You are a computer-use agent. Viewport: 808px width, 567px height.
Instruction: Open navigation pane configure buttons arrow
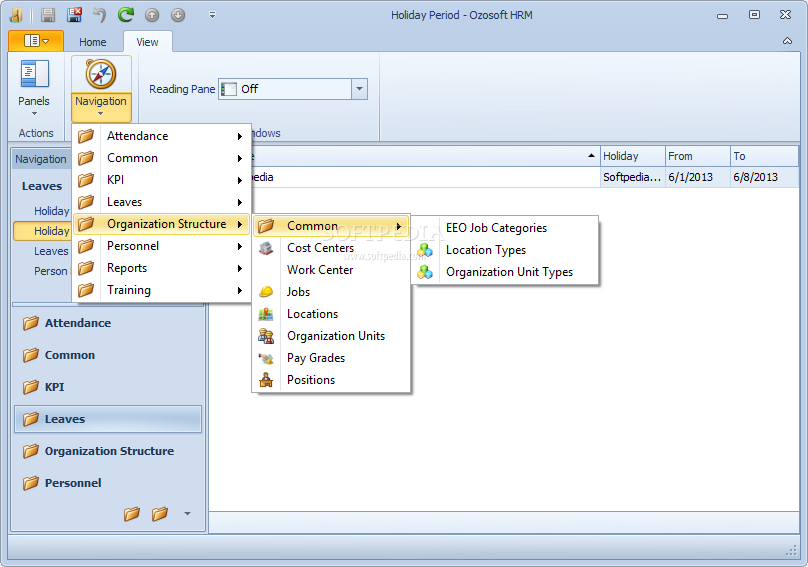click(188, 513)
